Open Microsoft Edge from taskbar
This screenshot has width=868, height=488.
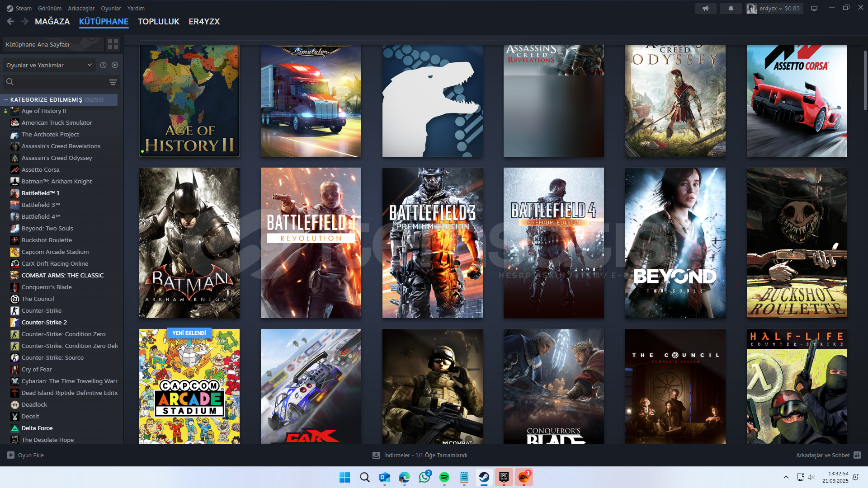pyautogui.click(x=405, y=477)
